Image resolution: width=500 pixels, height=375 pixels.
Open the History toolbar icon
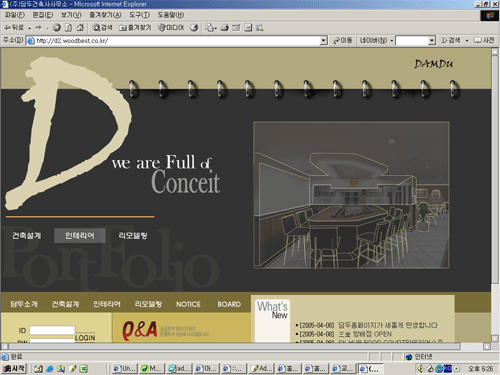point(194,28)
